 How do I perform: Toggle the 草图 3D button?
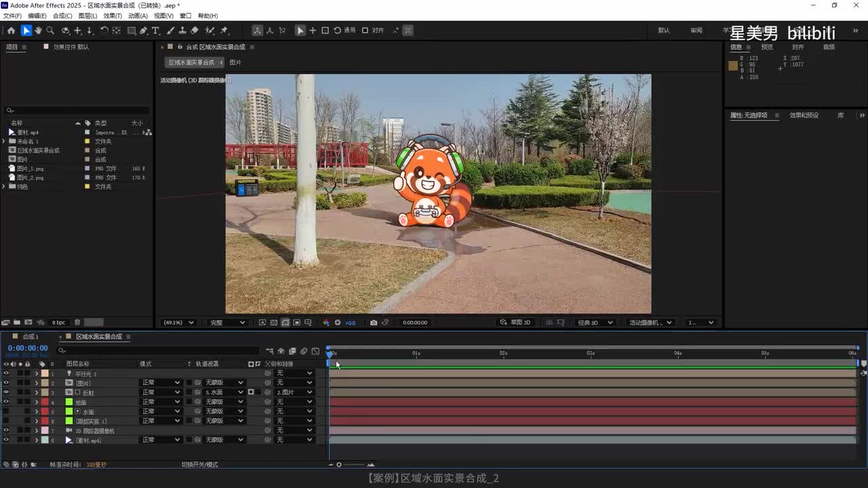515,323
